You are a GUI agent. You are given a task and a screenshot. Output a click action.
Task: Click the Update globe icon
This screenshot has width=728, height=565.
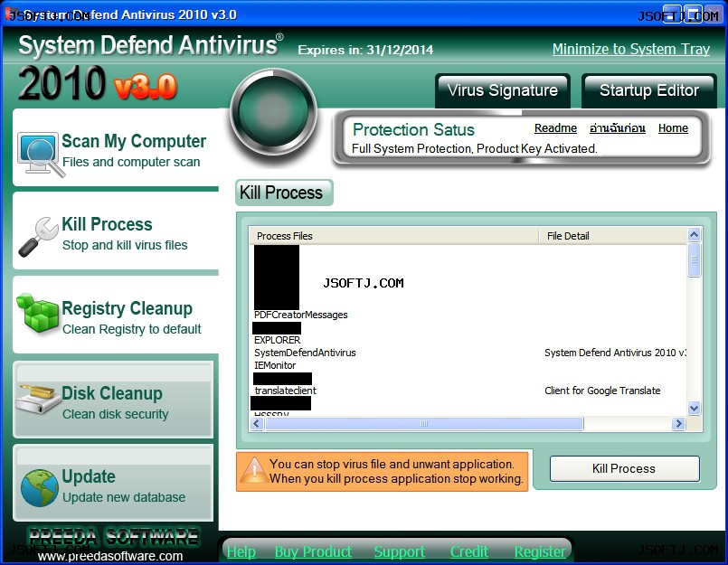[x=40, y=487]
